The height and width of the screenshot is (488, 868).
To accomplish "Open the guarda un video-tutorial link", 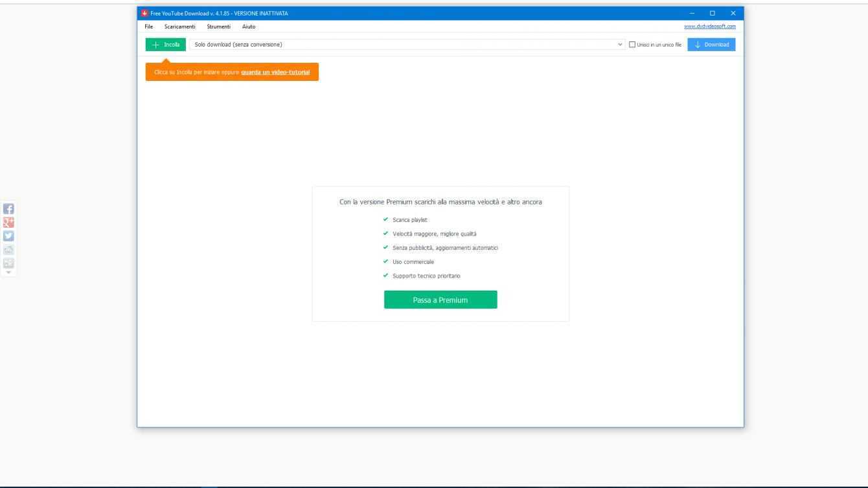I will tap(275, 72).
